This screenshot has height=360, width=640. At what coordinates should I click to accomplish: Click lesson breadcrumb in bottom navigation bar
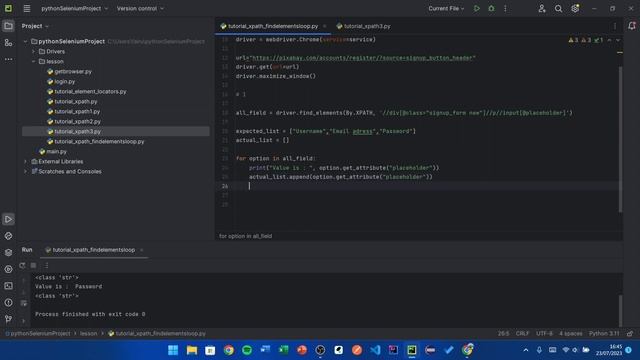(89, 333)
